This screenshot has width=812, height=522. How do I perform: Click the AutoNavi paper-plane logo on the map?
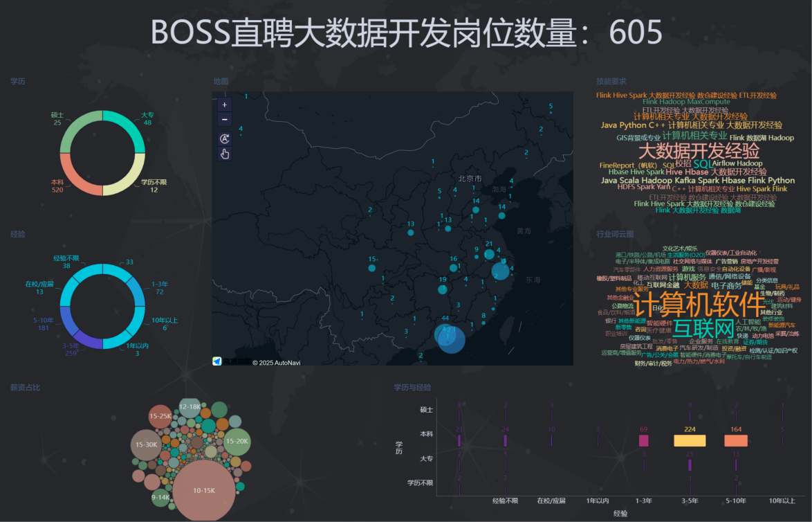(217, 361)
